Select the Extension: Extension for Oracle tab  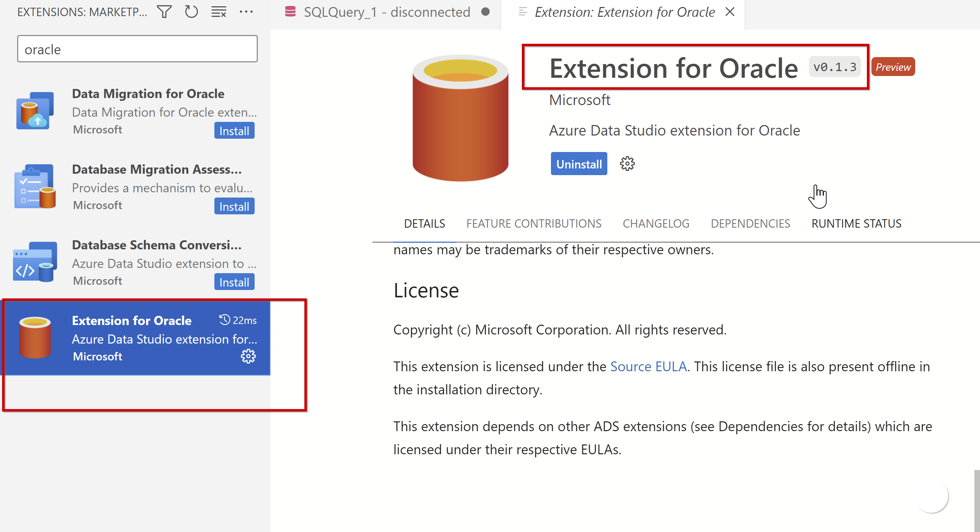pos(624,12)
